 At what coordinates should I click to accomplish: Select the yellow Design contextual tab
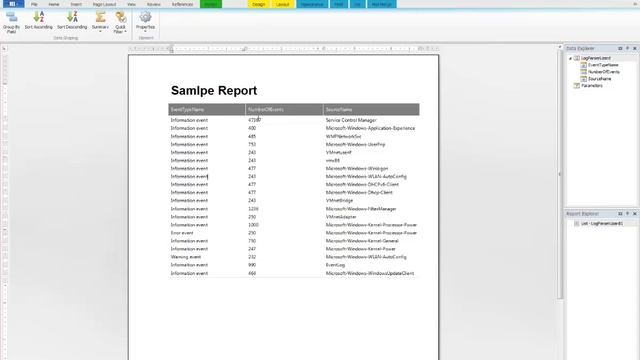click(x=258, y=4)
